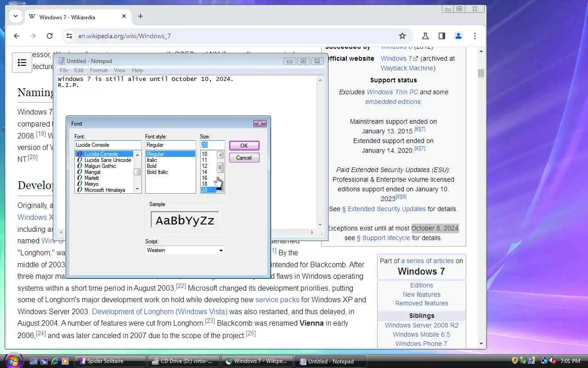This screenshot has width=588, height=368.
Task: Open Notepad Help menu
Action: point(137,70)
